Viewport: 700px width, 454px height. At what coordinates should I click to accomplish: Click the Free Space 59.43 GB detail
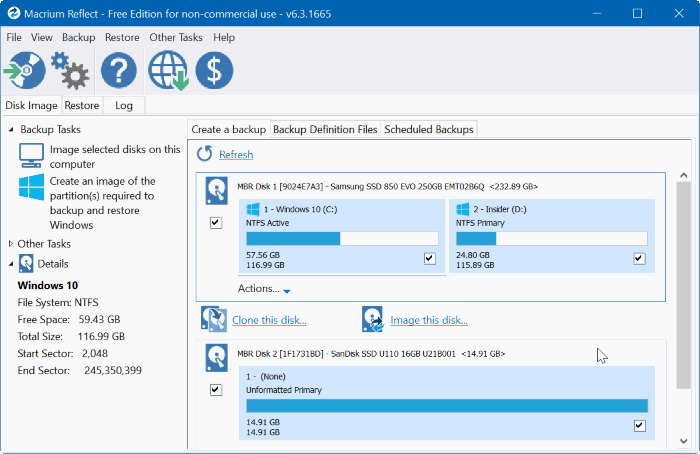point(69,320)
